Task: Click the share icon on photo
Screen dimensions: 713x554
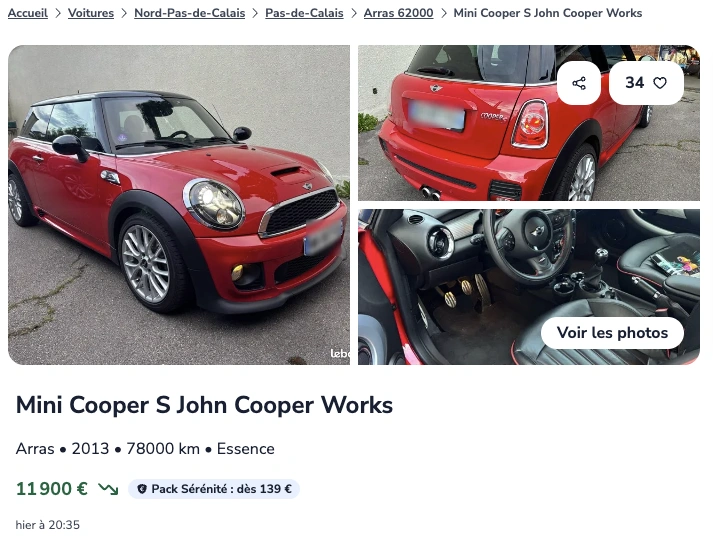Action: click(x=579, y=83)
